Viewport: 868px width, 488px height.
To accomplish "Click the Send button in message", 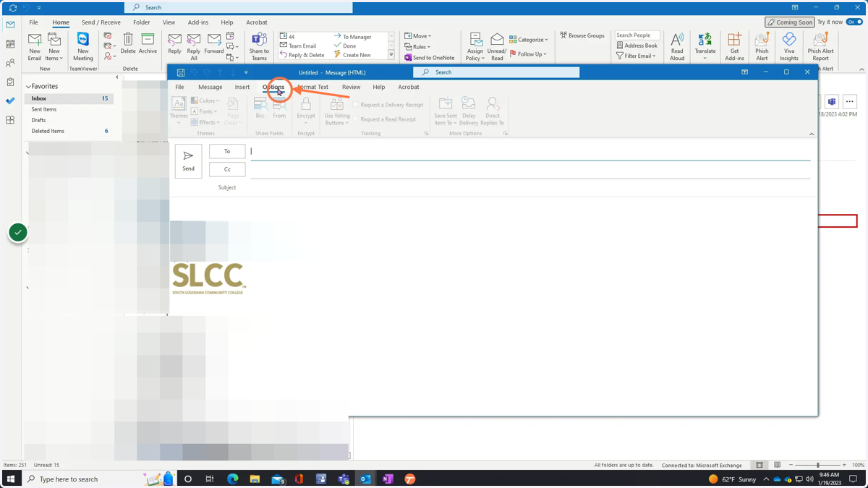I will coord(188,160).
